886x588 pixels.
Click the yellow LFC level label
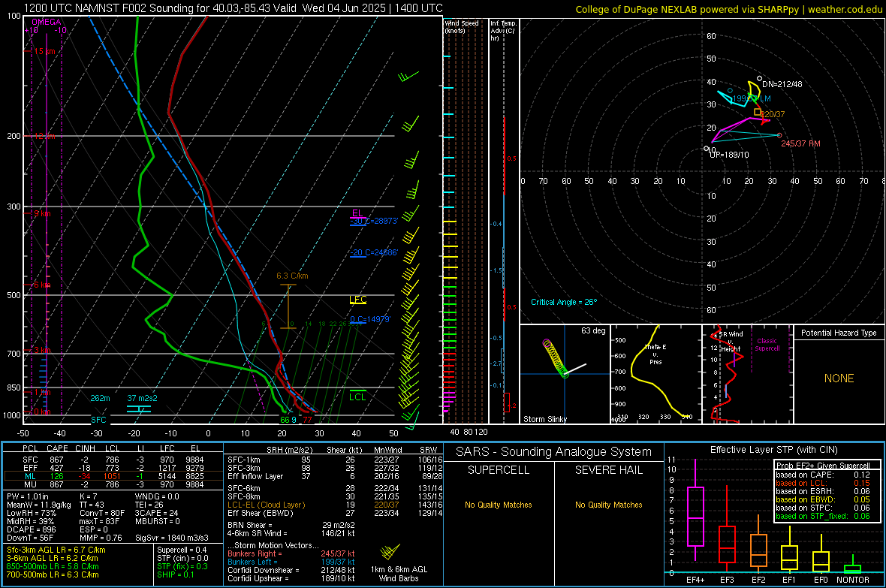(x=357, y=299)
